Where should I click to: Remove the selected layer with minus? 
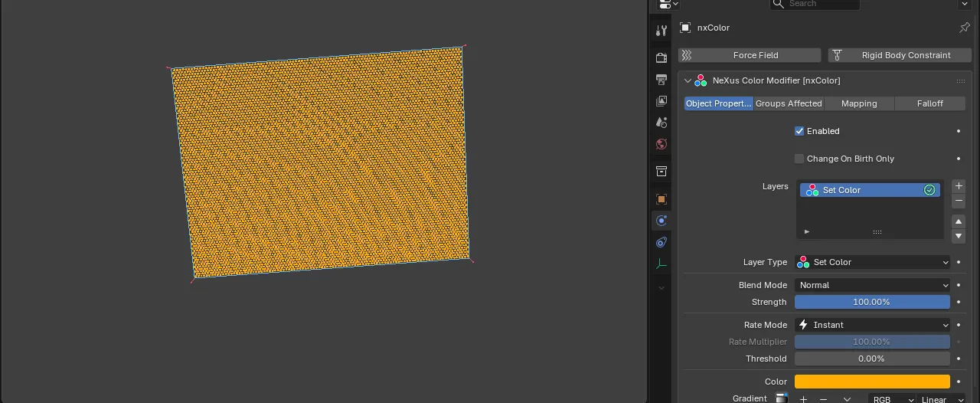tap(959, 201)
